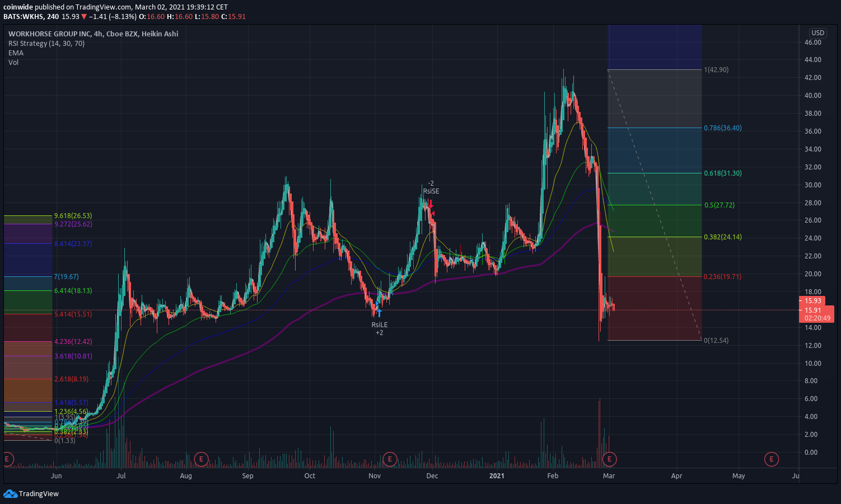The width and height of the screenshot is (841, 504).
Task: Click the 10.00 price axis value
Action: click(813, 364)
